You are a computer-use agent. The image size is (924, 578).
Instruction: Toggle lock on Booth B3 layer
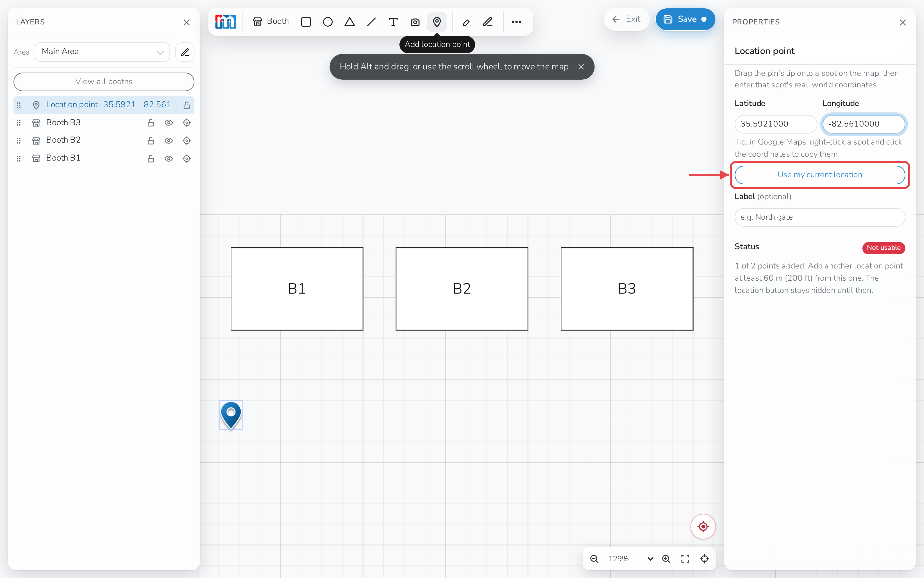(151, 123)
